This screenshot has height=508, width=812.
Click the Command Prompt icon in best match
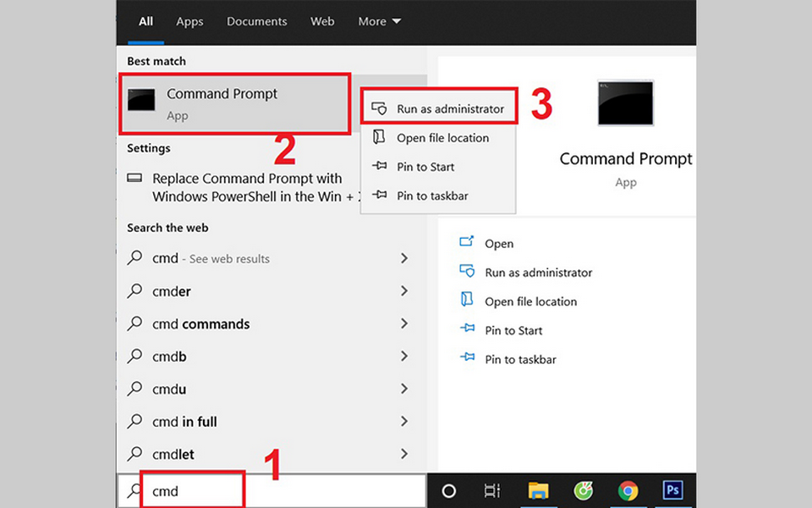(141, 100)
